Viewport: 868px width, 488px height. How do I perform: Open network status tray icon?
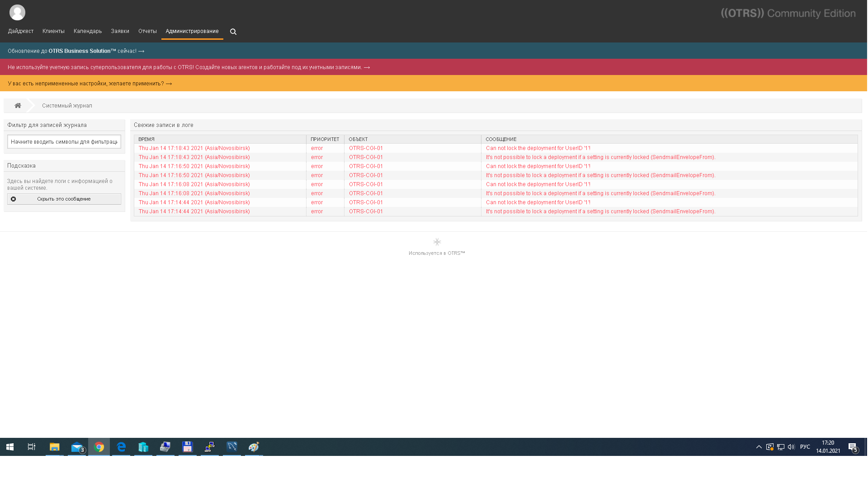tap(781, 447)
